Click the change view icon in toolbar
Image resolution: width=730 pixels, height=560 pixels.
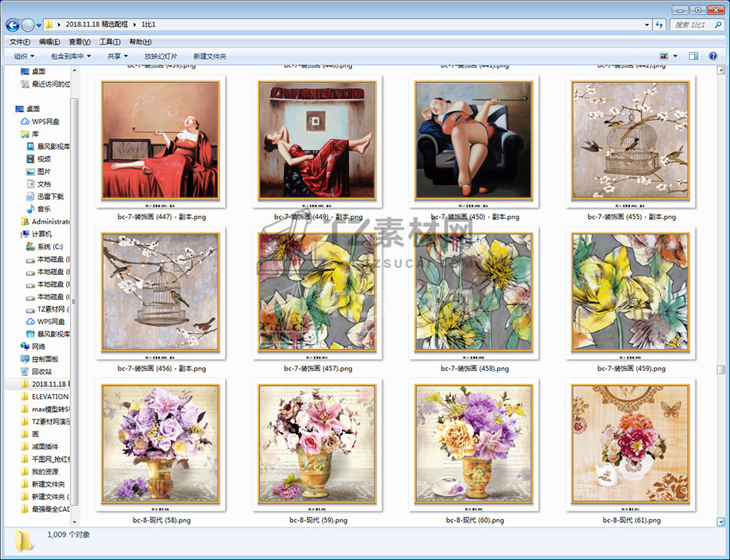coord(664,56)
